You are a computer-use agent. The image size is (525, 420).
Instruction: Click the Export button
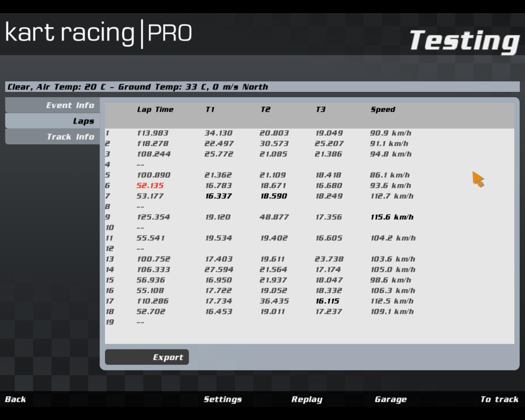(147, 357)
